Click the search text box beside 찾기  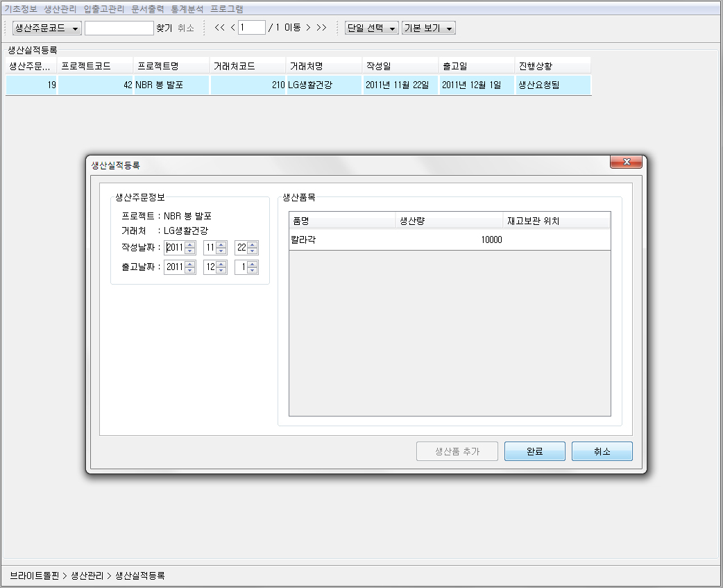pyautogui.click(x=119, y=28)
